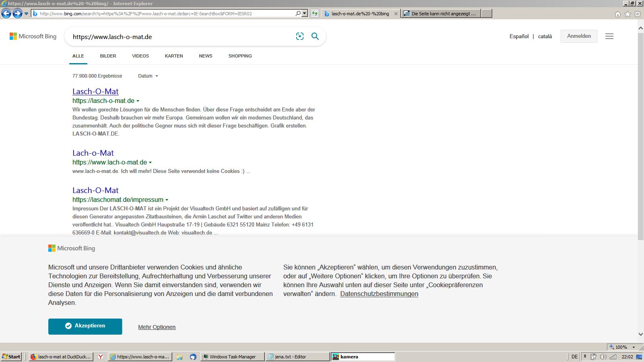Go back with the browser Back arrow
This screenshot has width=644, height=362.
(6, 14)
